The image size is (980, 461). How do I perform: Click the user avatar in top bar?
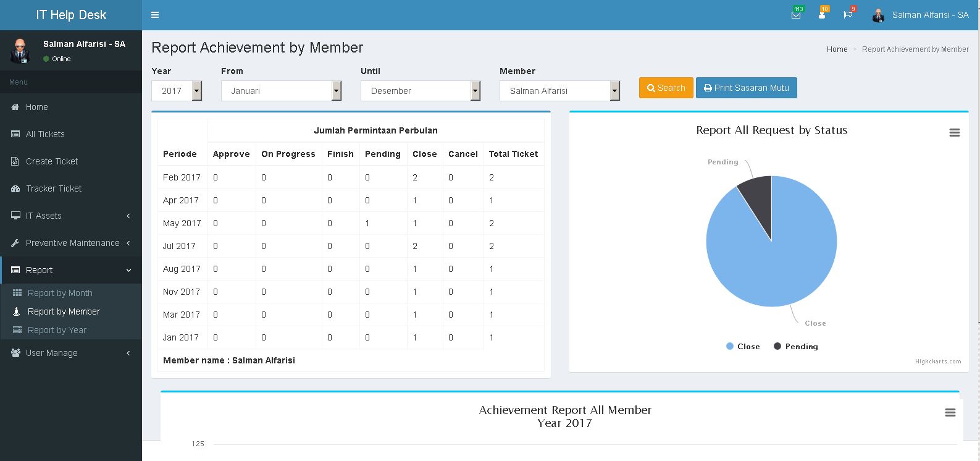coord(878,15)
